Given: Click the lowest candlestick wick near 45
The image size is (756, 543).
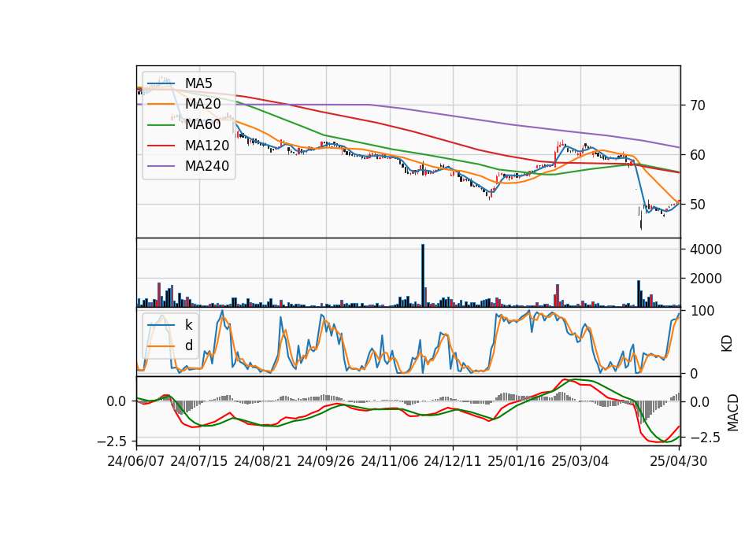Looking at the screenshot, I should 641,220.
